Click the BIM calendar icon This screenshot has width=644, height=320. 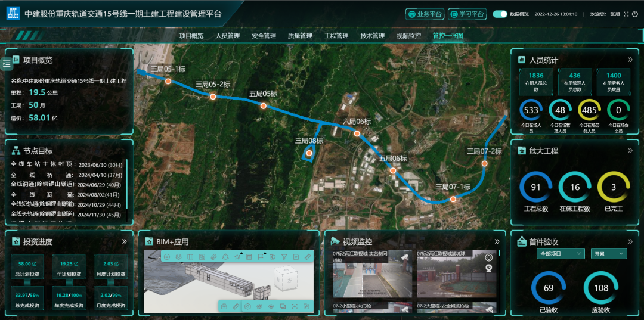[x=249, y=257]
